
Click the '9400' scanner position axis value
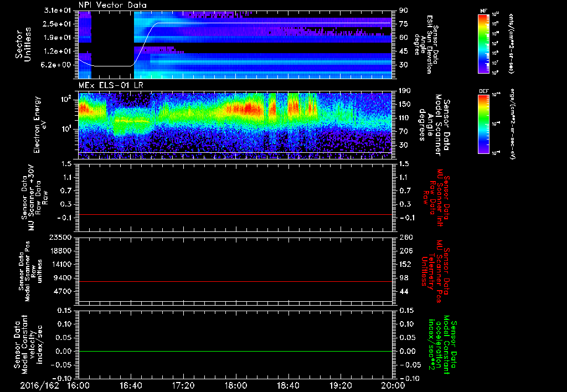[62, 278]
